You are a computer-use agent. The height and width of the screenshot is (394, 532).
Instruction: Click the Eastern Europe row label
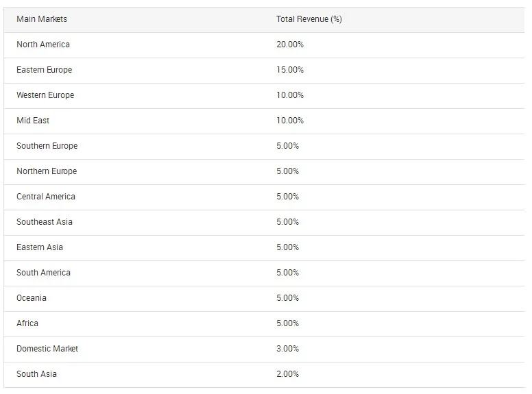click(44, 70)
